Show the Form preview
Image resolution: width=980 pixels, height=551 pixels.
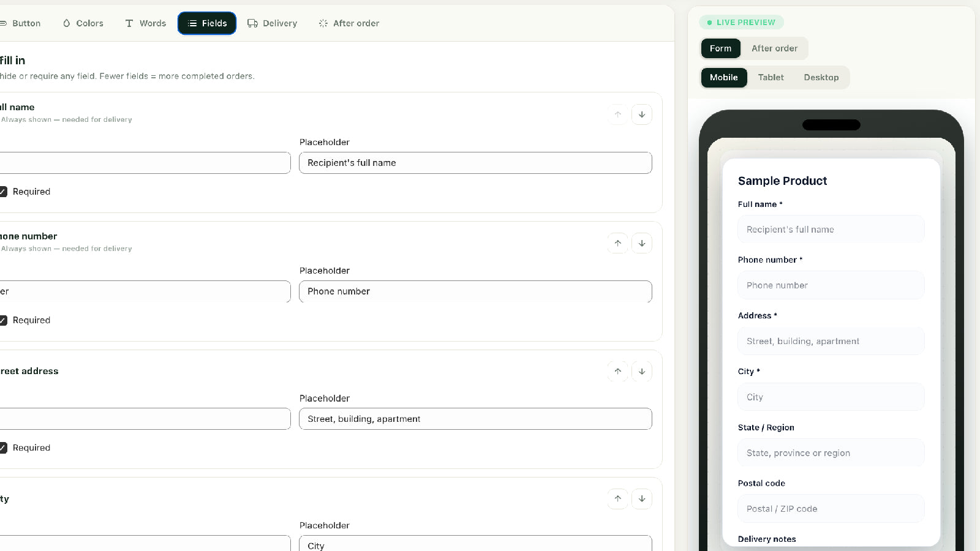(720, 48)
